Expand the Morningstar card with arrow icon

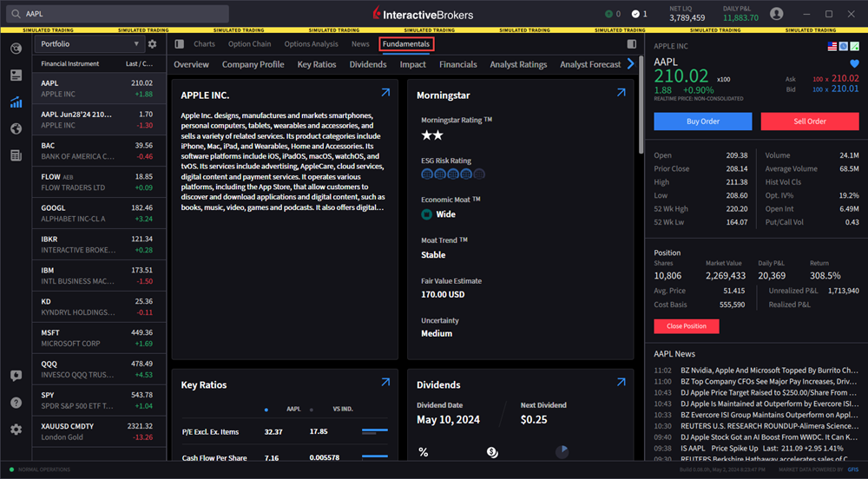[621, 93]
